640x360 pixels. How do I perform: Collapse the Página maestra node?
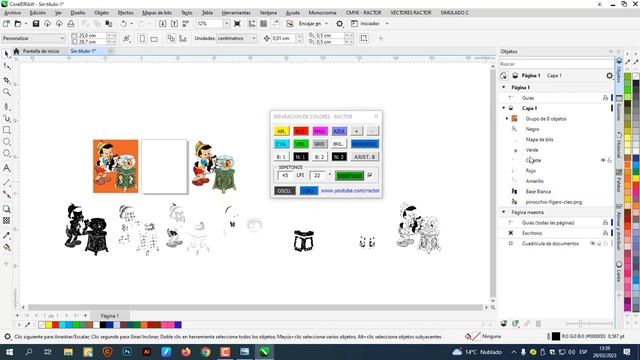pos(503,212)
